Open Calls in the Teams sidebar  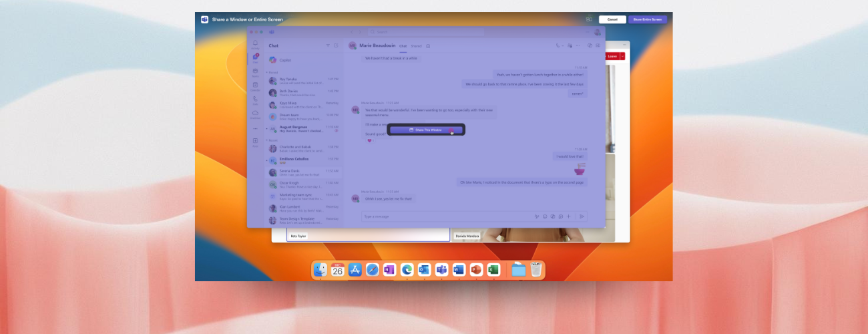coord(255,100)
